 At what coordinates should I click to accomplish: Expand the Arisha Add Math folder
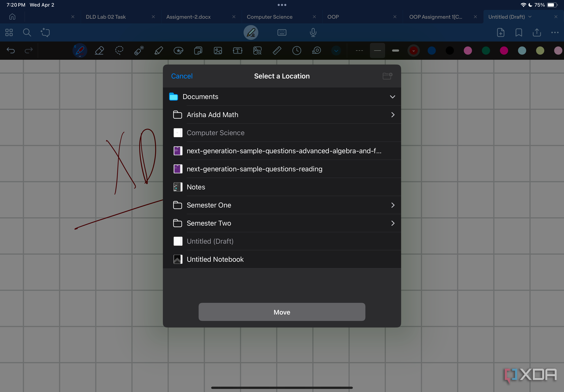tap(393, 115)
